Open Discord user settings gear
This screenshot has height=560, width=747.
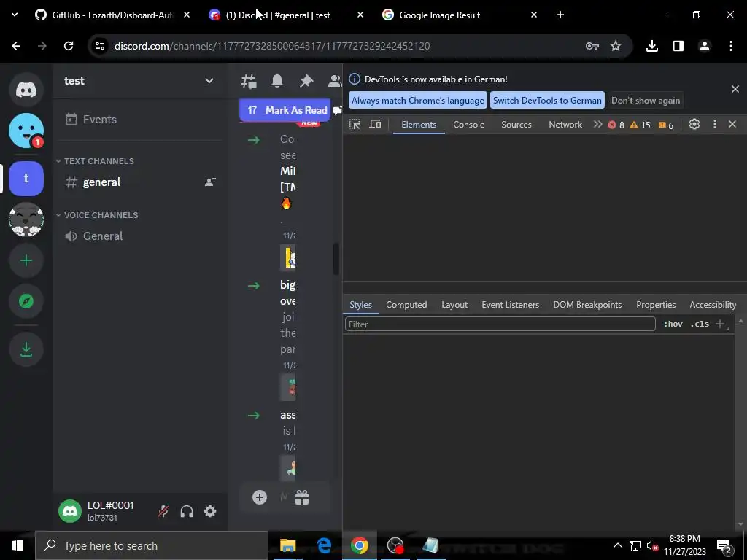click(x=210, y=511)
